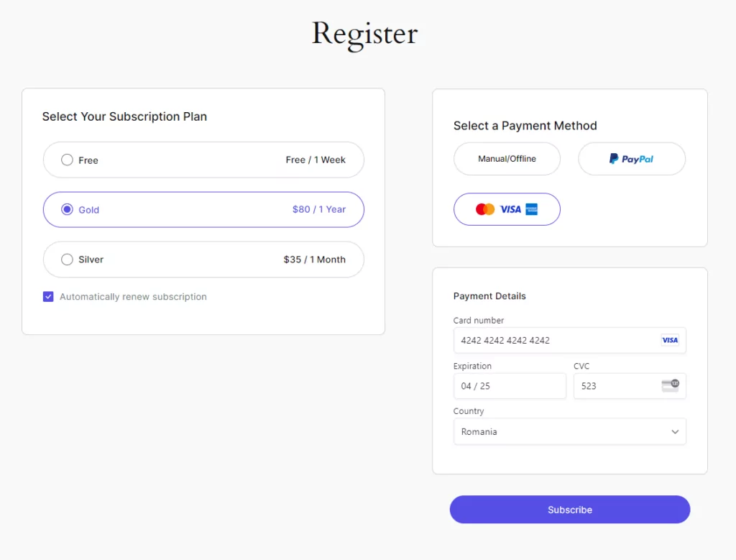This screenshot has width=736, height=560.
Task: Click the VISA logo in payment methods
Action: tap(510, 209)
